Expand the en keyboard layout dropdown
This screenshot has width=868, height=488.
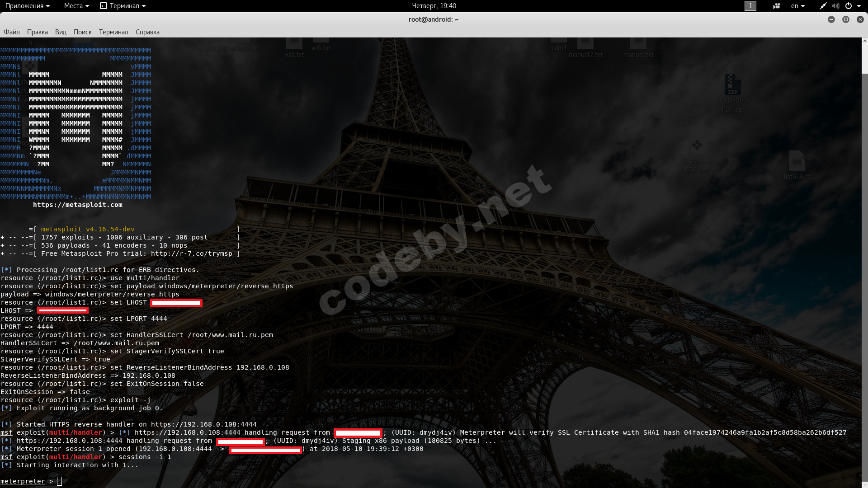[798, 6]
